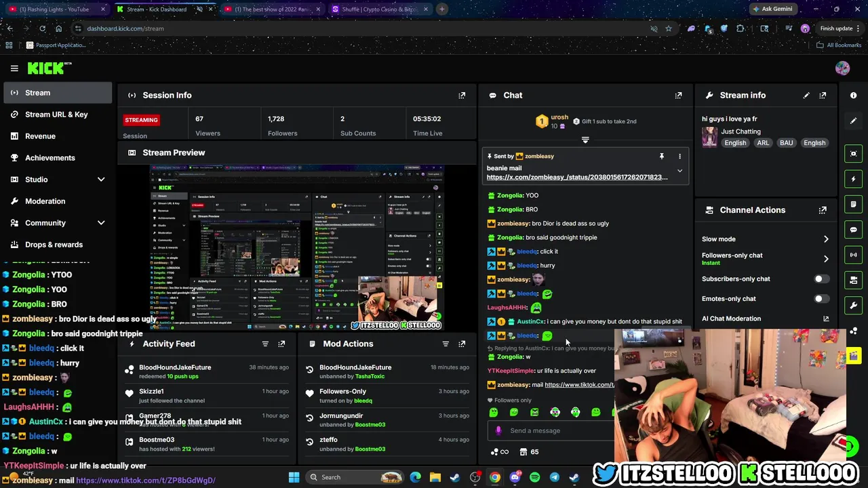The width and height of the screenshot is (868, 488).
Task: Open the Windows Start menu
Action: click(294, 477)
